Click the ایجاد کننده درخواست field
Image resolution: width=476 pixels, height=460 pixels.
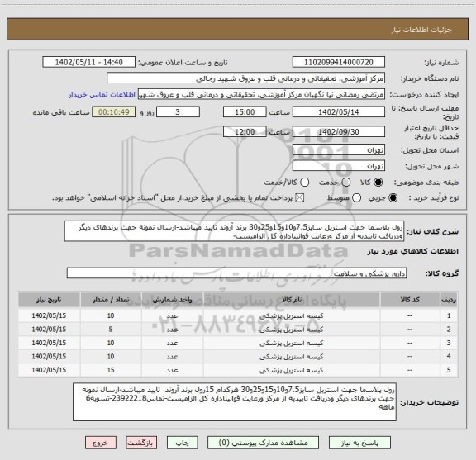click(261, 95)
